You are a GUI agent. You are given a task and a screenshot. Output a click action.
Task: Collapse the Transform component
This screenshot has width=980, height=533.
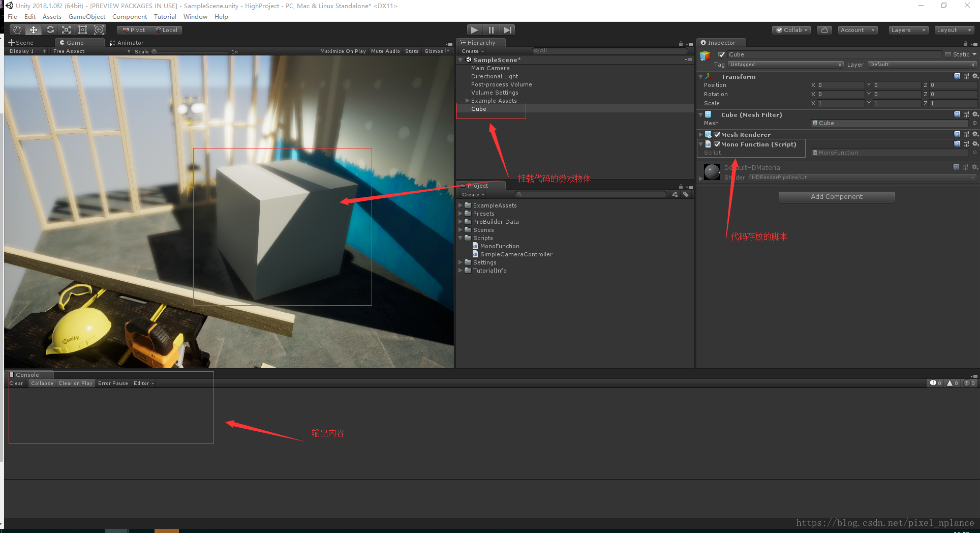[701, 77]
